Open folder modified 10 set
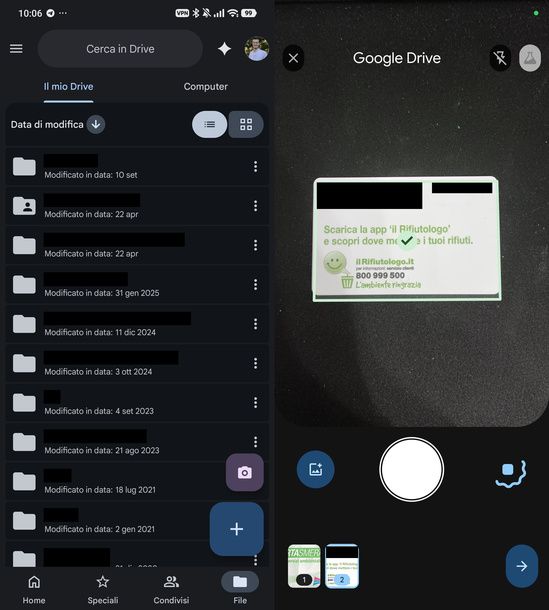The height and width of the screenshot is (610, 549). click(136, 167)
